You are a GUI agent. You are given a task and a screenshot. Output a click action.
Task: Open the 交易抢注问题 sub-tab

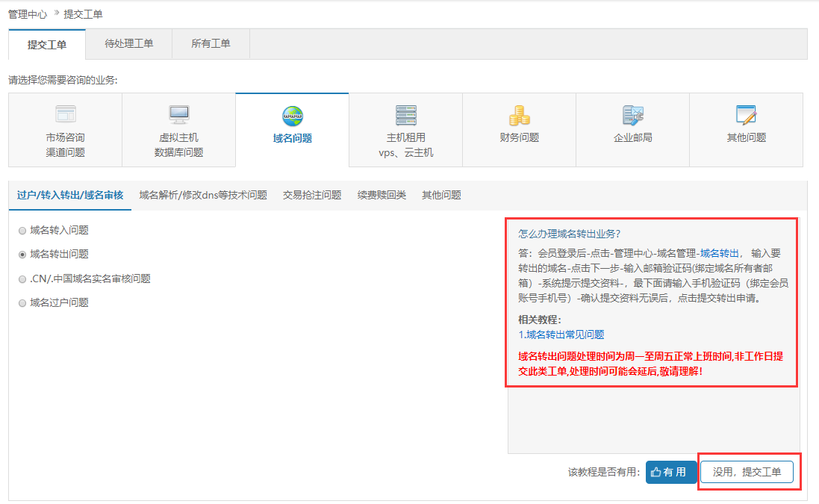312,195
